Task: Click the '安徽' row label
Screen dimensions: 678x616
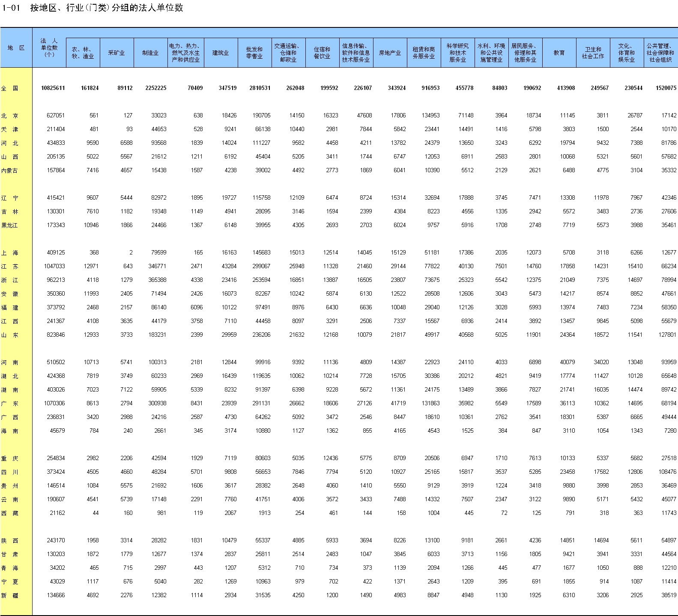Action: pyautogui.click(x=9, y=294)
